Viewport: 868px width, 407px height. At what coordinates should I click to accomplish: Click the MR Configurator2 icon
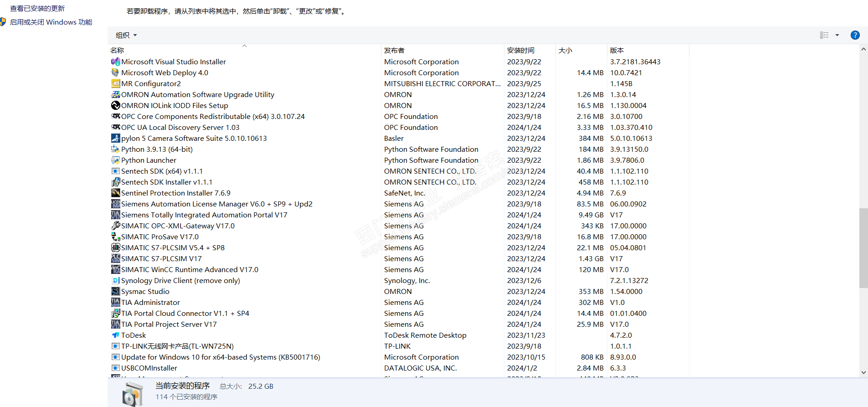pyautogui.click(x=116, y=83)
